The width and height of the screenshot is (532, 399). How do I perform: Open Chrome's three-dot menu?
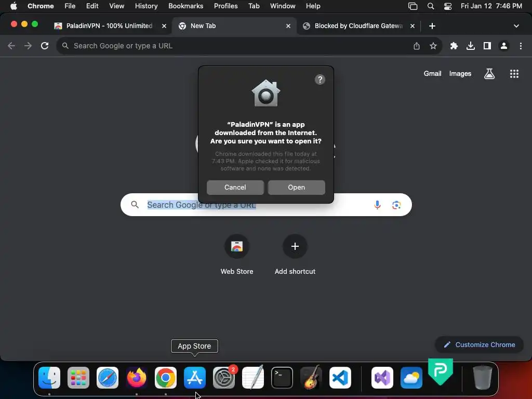(x=521, y=46)
